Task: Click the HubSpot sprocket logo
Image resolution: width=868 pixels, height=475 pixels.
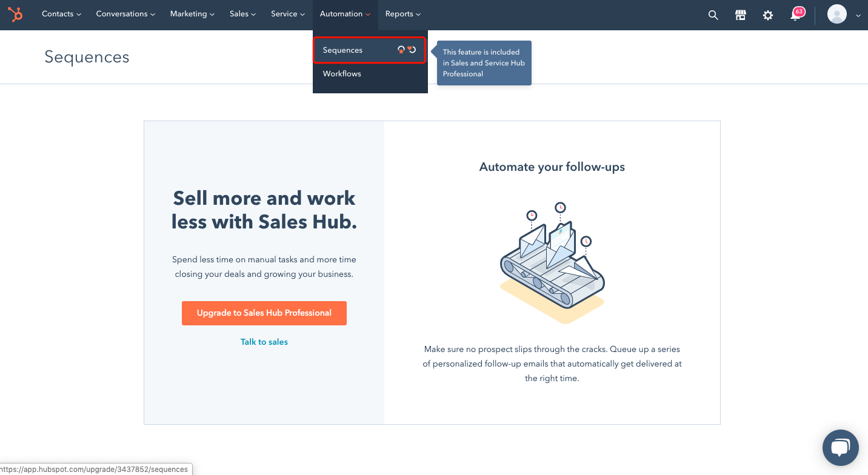Action: coord(15,14)
